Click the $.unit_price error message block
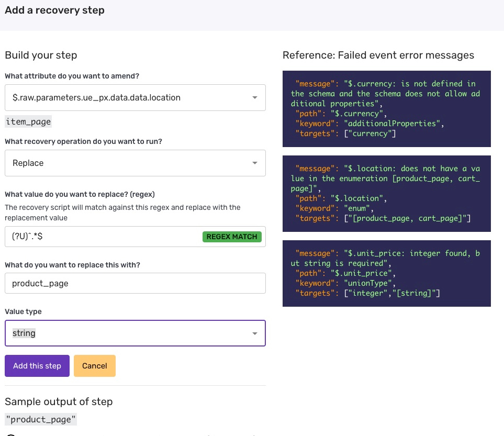The height and width of the screenshot is (436, 504). click(x=386, y=273)
